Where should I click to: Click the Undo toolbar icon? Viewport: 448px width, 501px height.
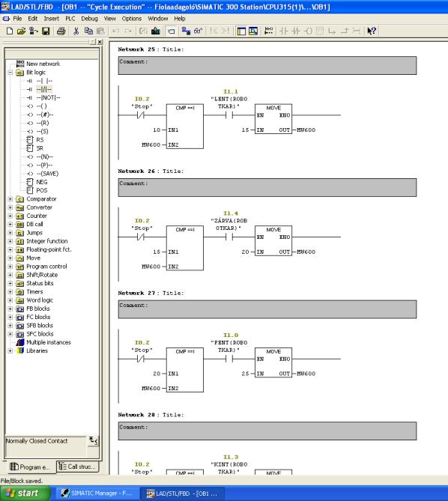(115, 31)
